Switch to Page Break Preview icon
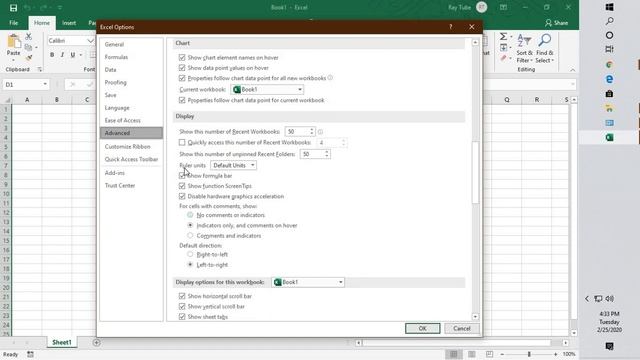This screenshot has width=640, height=360. tap(489, 354)
